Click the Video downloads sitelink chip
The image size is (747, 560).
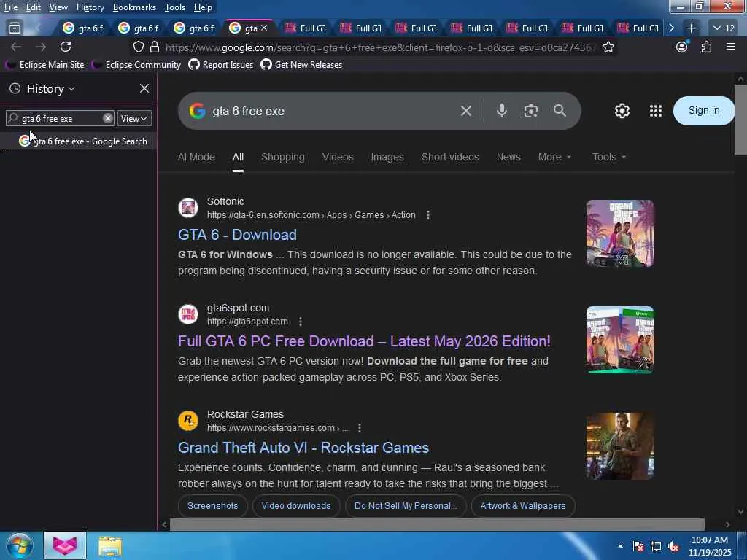pos(296,506)
